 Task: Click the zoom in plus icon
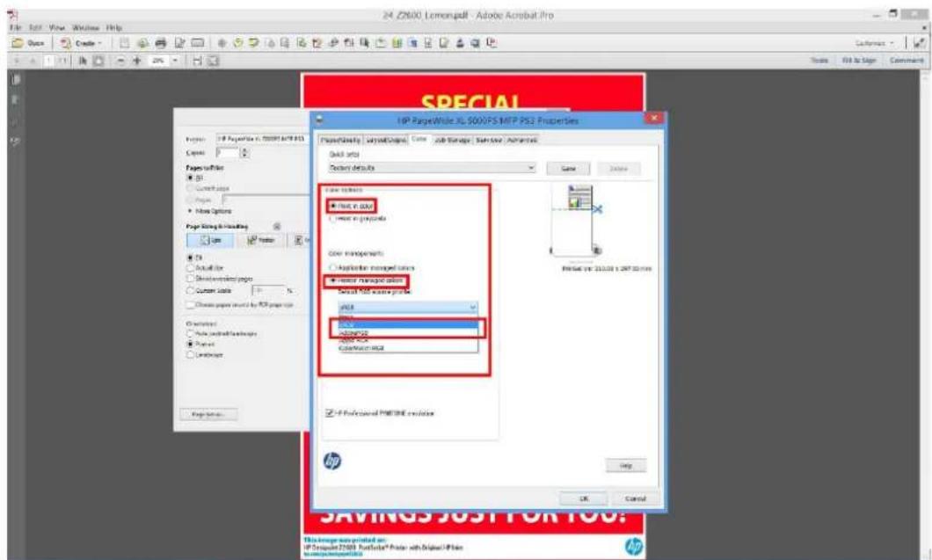click(x=136, y=61)
